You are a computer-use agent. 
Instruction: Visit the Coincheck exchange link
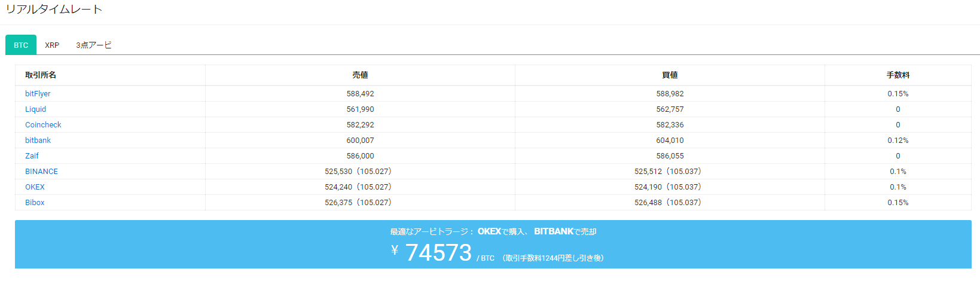click(x=43, y=125)
